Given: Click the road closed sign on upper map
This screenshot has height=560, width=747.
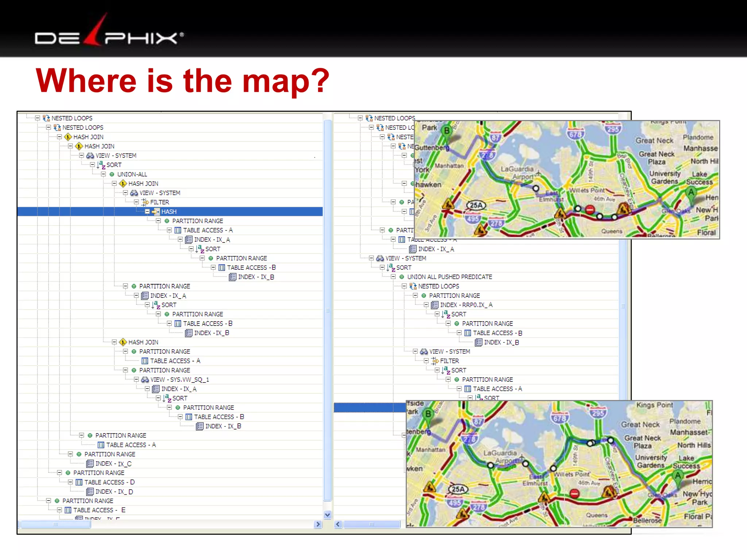Looking at the screenshot, I should coord(590,209).
